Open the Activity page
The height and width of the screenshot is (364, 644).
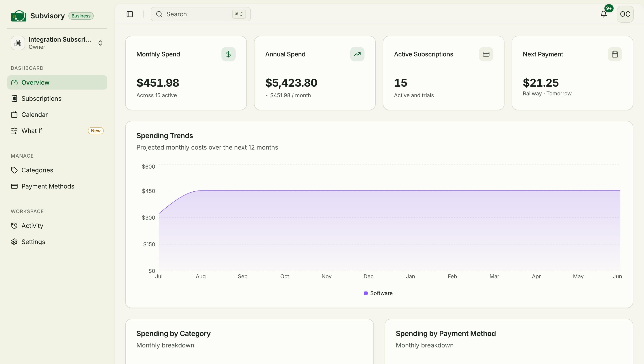click(x=57, y=226)
